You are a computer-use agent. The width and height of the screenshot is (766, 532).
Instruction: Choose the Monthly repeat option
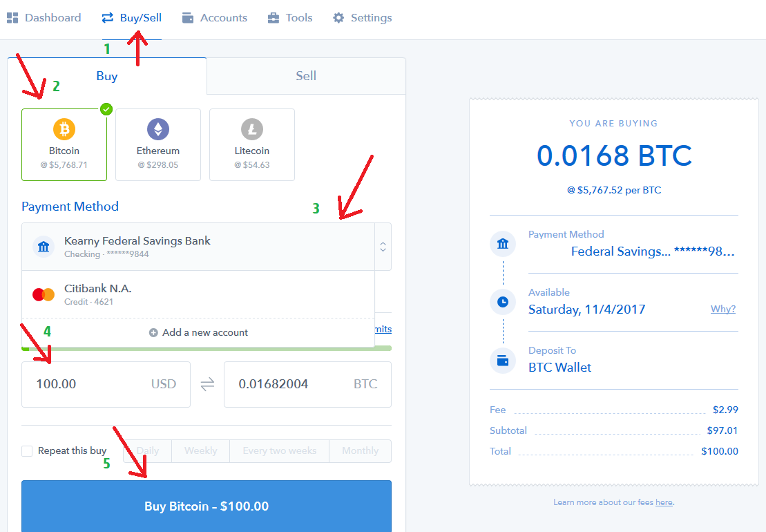coord(360,451)
